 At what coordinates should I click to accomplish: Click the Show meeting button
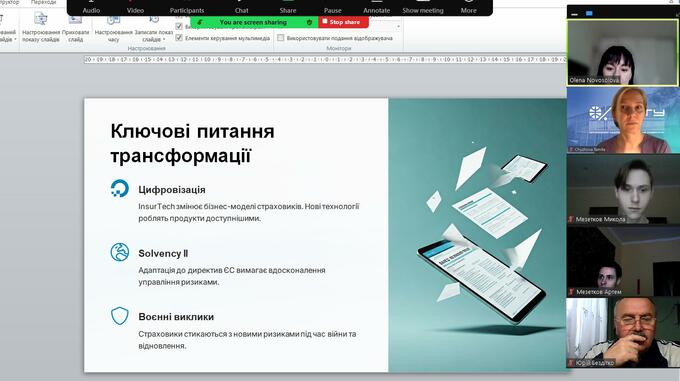pyautogui.click(x=423, y=8)
